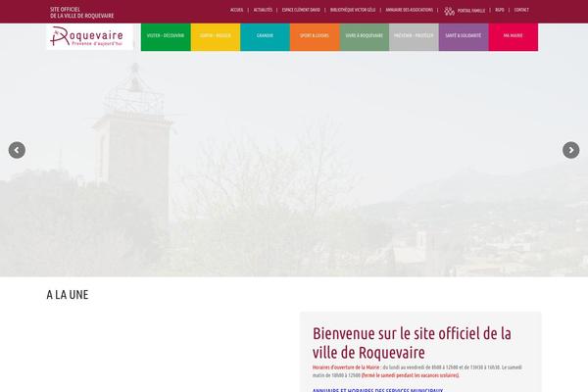Viewport: 588px width, 392px height.
Task: Select Santé & Solidarité purple menu
Action: click(x=464, y=37)
